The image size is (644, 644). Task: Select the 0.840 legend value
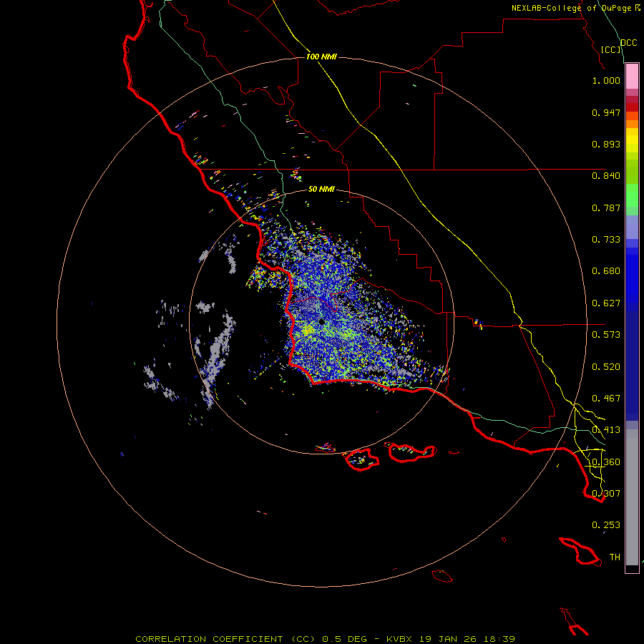tap(606, 176)
